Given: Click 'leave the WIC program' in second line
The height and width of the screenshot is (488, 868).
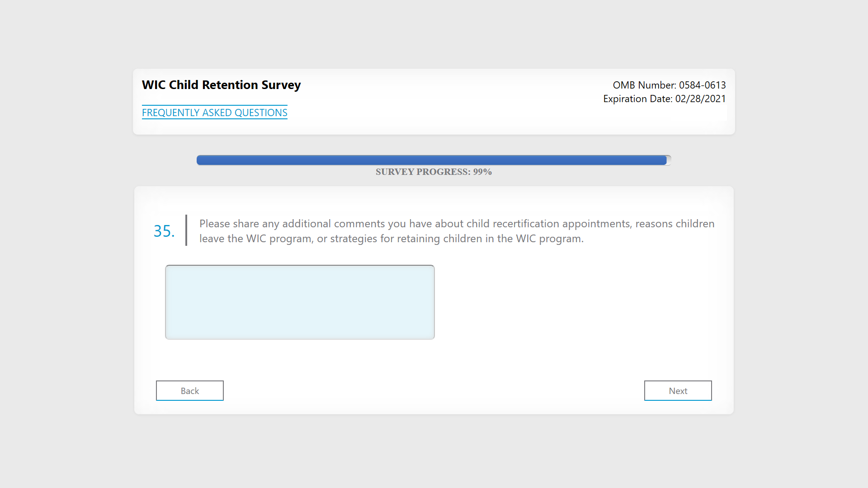Looking at the screenshot, I should pos(256,239).
